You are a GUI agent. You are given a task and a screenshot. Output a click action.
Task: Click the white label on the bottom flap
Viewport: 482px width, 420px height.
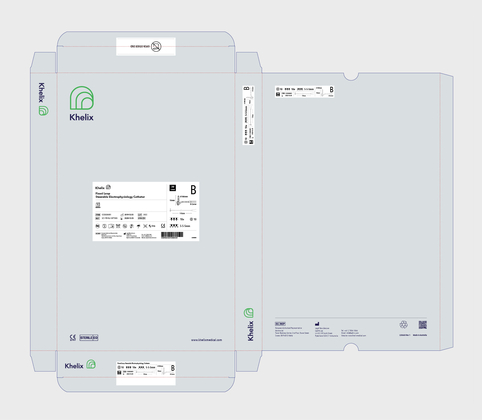(146, 373)
